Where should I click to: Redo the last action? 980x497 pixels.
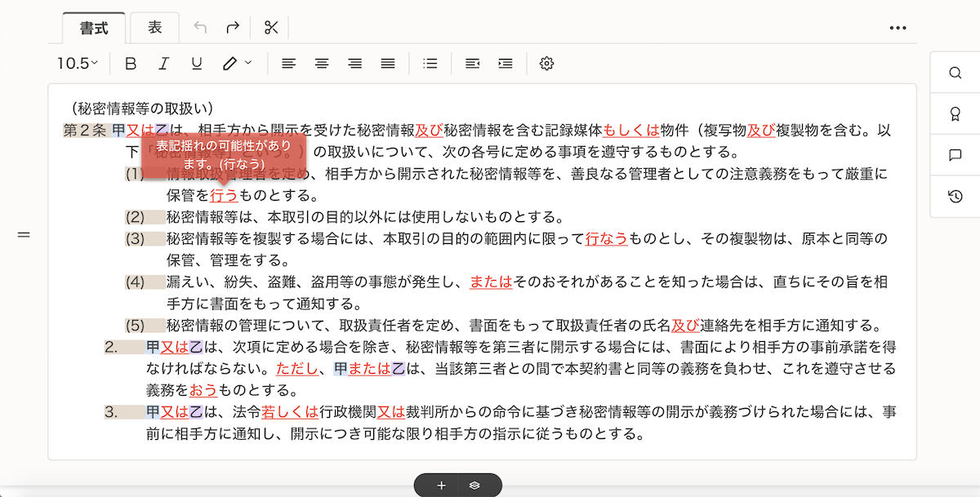233,28
